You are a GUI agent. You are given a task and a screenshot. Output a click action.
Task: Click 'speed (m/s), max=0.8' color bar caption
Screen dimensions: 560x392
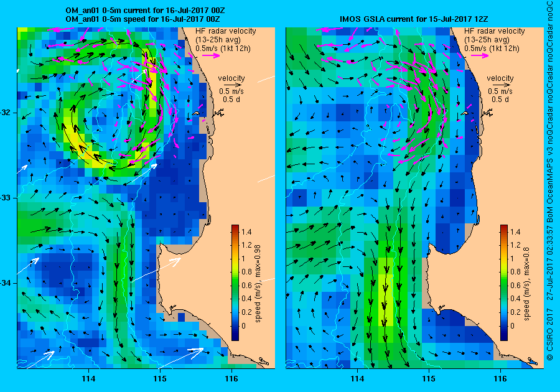tap(527, 284)
